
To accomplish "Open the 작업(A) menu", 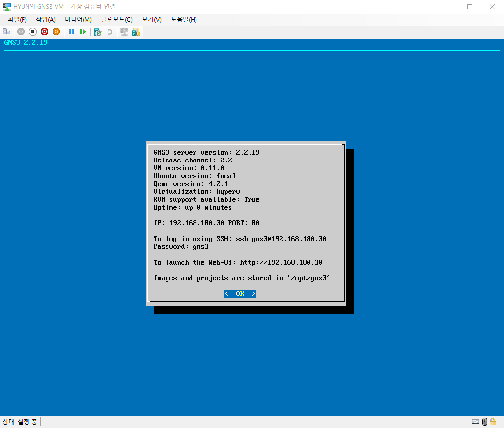I will click(x=46, y=20).
